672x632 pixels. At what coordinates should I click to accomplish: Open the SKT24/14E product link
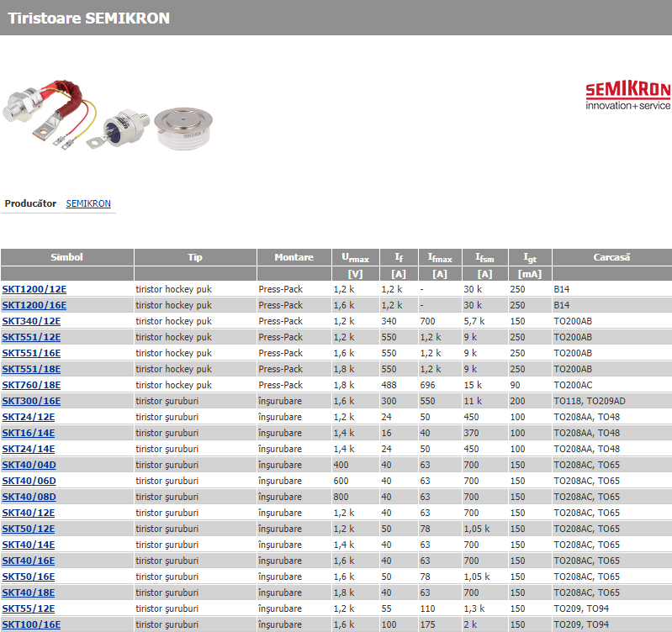tap(29, 449)
